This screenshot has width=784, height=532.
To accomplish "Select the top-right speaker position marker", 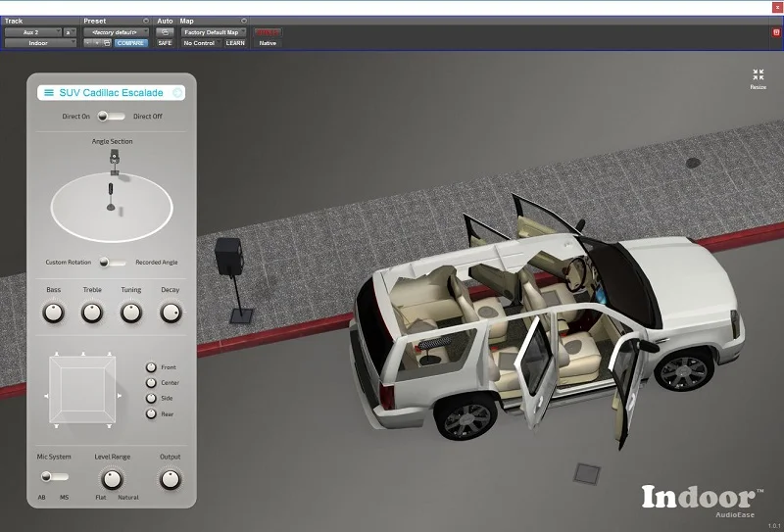I will [x=110, y=354].
